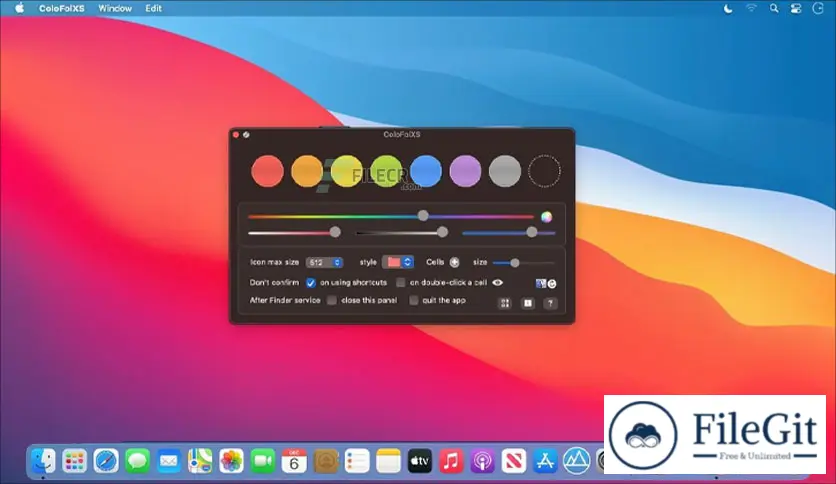This screenshot has height=484, width=836.
Task: Open the ColoFolXS app menu
Action: pyautogui.click(x=61, y=8)
